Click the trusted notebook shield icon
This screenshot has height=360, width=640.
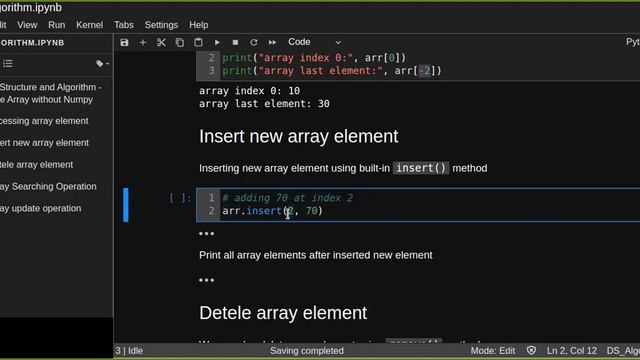tap(531, 350)
